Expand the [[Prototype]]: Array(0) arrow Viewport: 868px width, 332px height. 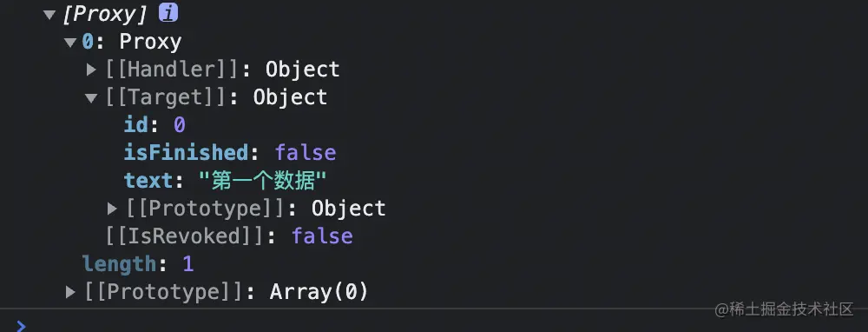pos(70,292)
